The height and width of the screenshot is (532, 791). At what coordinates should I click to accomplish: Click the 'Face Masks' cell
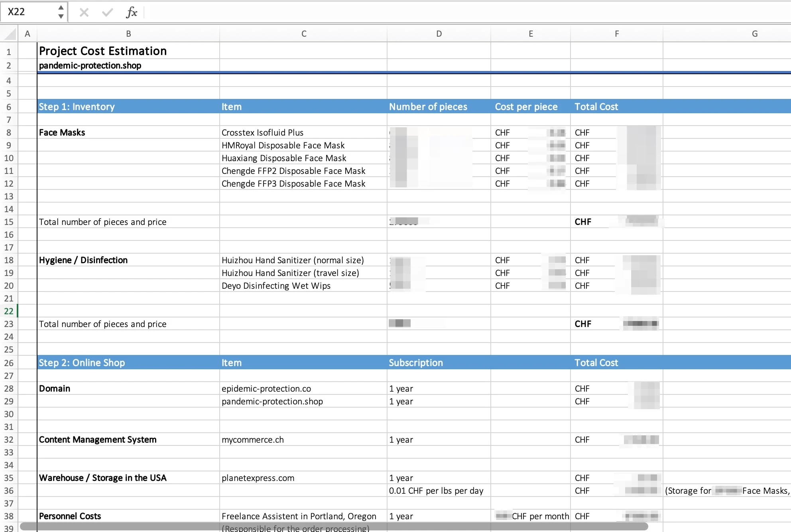click(128, 132)
